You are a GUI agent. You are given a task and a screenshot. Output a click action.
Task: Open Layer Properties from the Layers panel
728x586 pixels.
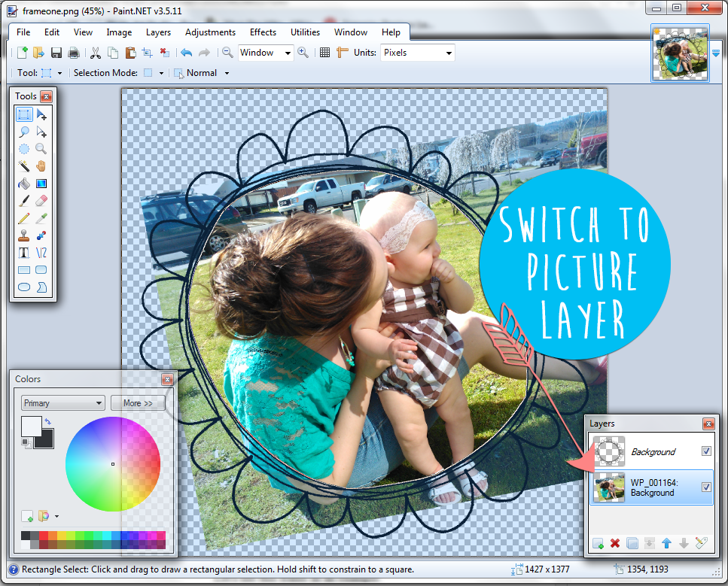tap(702, 543)
